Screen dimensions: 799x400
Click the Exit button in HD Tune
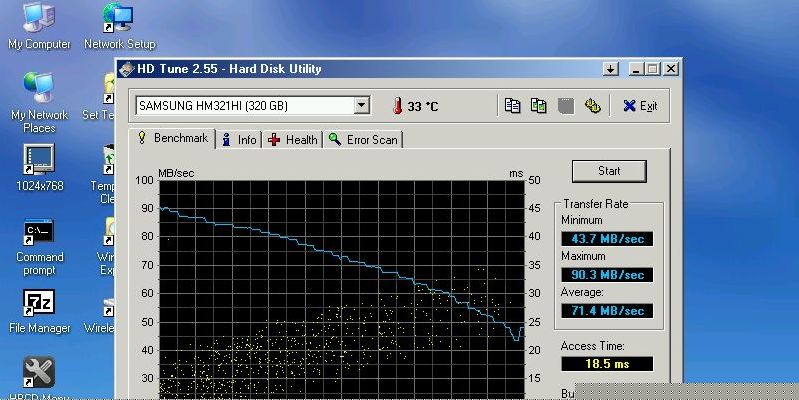point(640,105)
